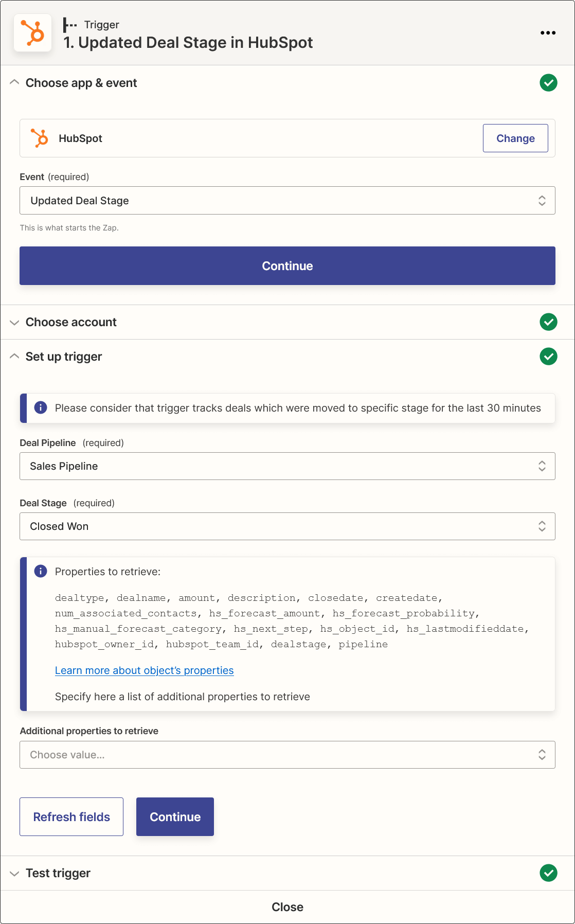575x924 pixels.
Task: Open the Deal Pipeline dropdown
Action: (287, 466)
